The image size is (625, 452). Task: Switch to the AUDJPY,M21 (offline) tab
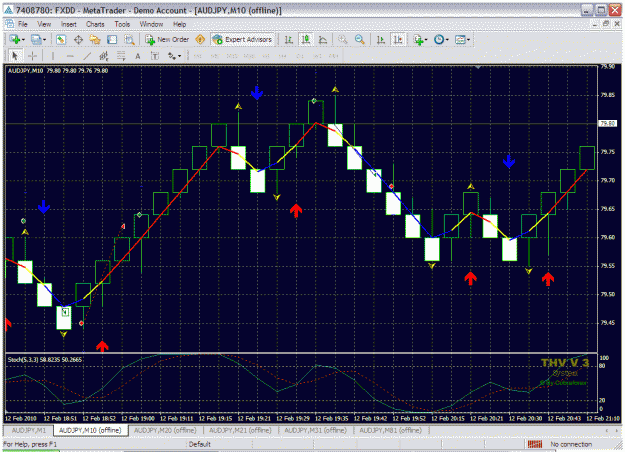240,430
